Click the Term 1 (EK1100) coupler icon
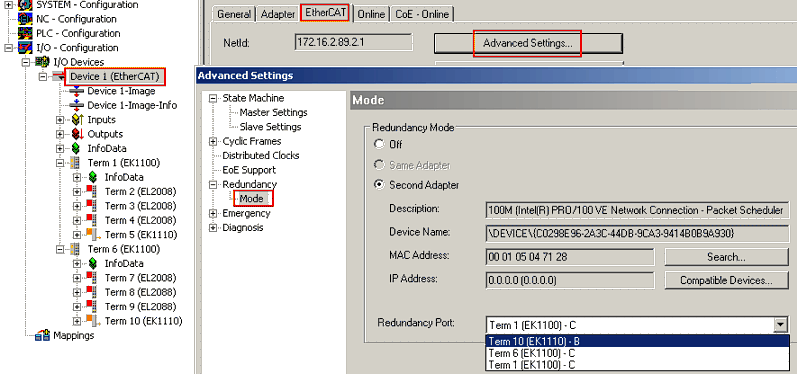Image resolution: width=797 pixels, height=374 pixels. tap(76, 163)
